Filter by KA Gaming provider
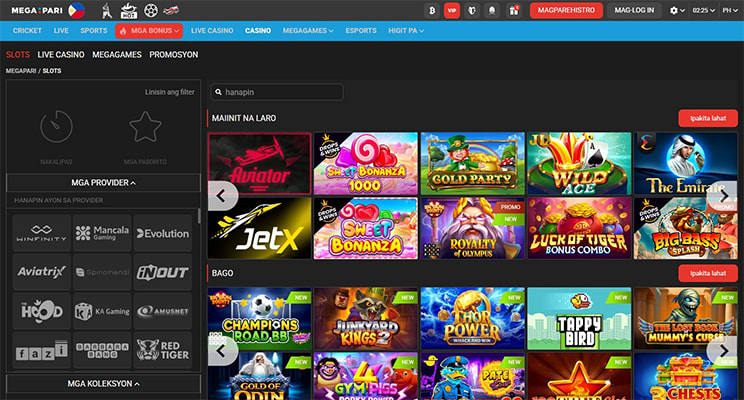Screen dimensions: 744x400 point(102,311)
